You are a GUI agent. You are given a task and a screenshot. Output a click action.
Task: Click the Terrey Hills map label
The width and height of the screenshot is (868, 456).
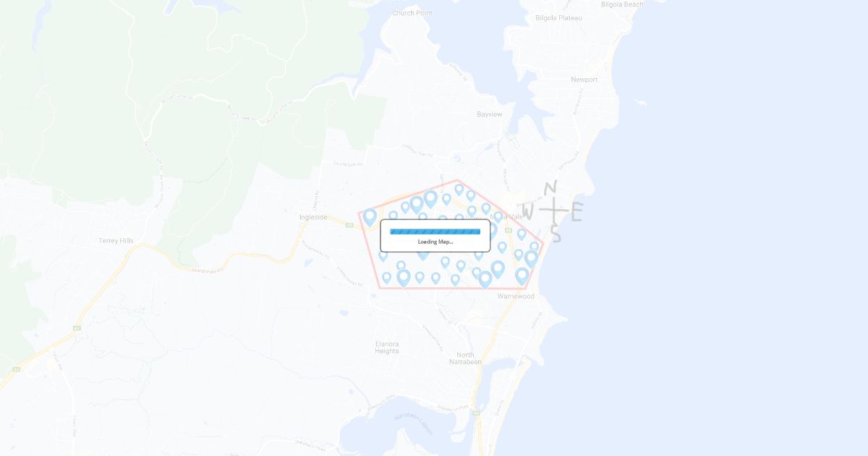click(x=116, y=240)
